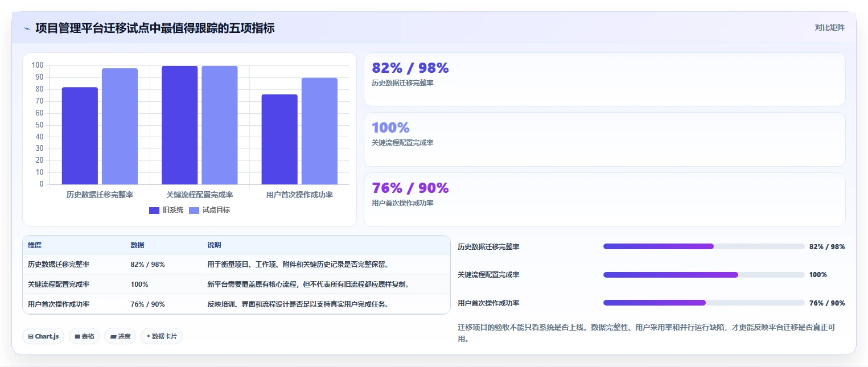
Task: Click the 76% / 90% cell in the table
Action: click(x=147, y=304)
